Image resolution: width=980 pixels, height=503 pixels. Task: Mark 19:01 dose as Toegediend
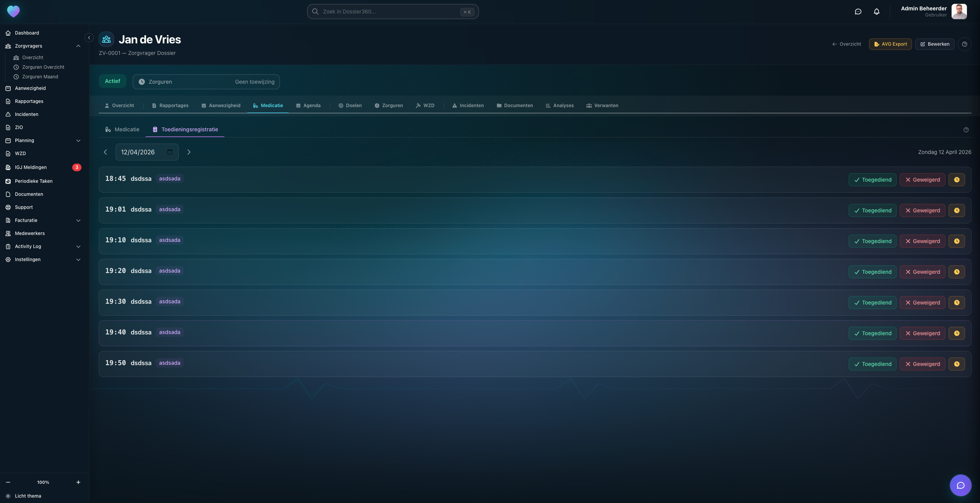pyautogui.click(x=872, y=210)
